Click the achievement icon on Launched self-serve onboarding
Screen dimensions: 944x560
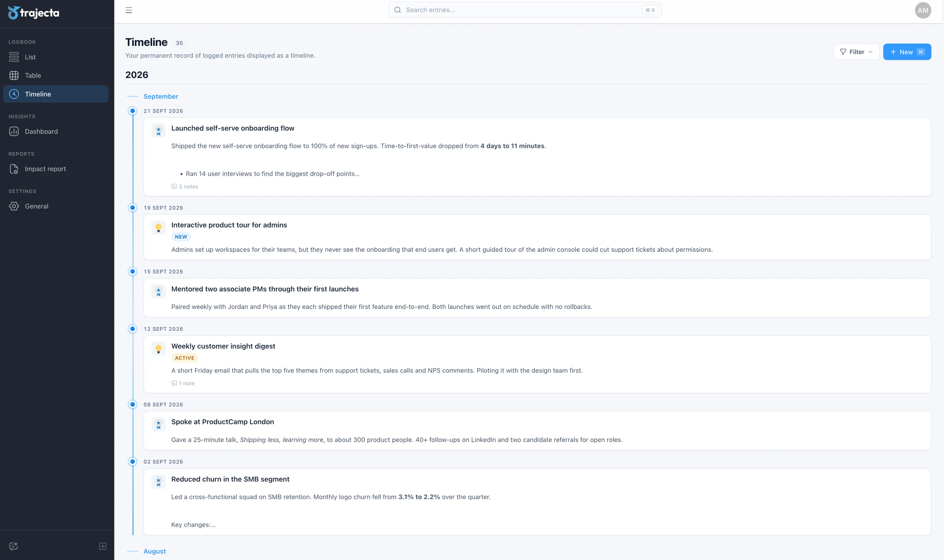tap(159, 130)
